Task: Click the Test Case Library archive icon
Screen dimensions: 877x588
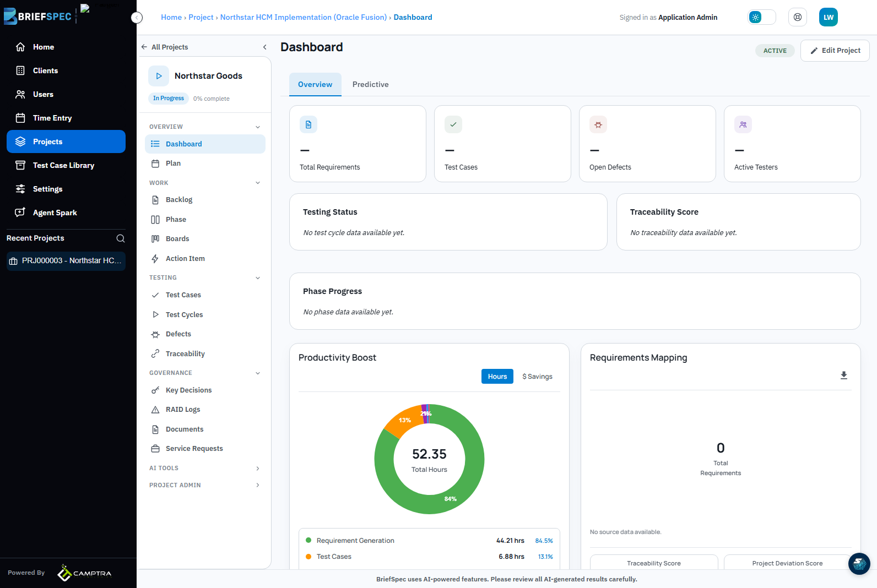Action: [x=20, y=165]
